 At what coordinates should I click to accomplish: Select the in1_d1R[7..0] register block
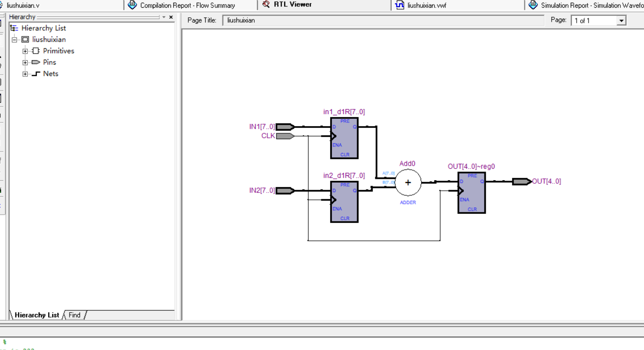(x=344, y=138)
